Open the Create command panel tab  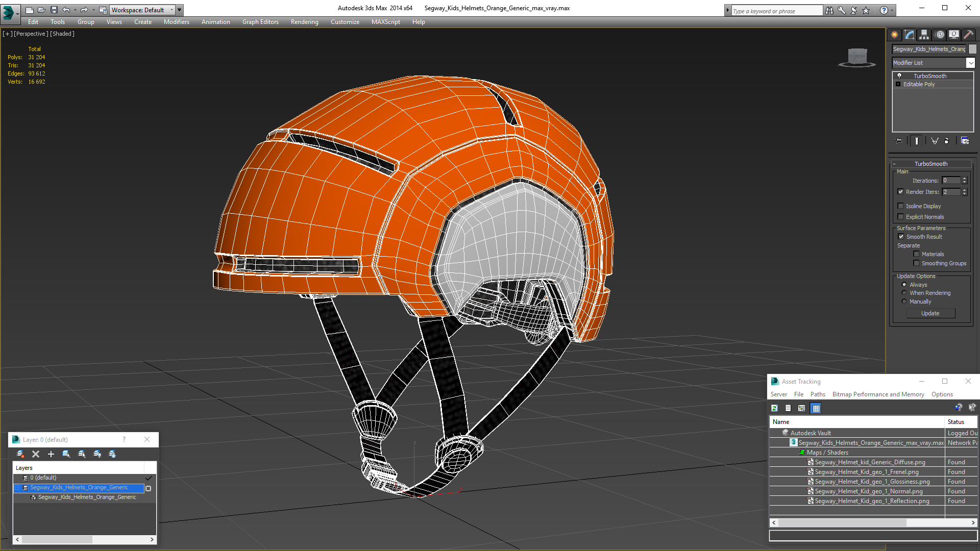[x=894, y=35]
